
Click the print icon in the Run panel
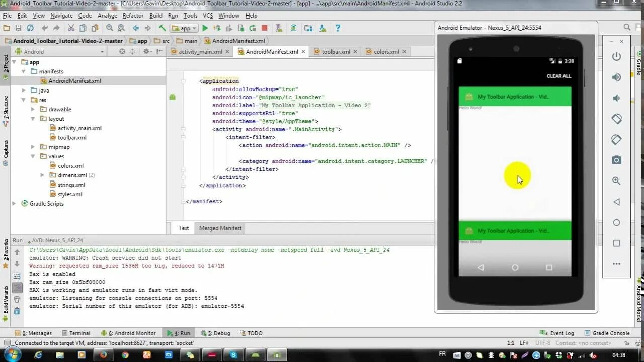pyautogui.click(x=17, y=300)
